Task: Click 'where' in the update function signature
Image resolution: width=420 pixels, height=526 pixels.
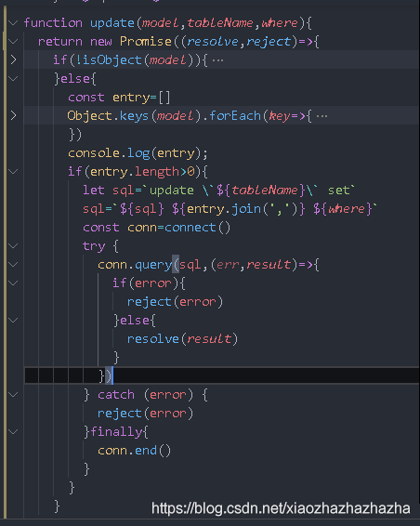Action: (x=280, y=23)
